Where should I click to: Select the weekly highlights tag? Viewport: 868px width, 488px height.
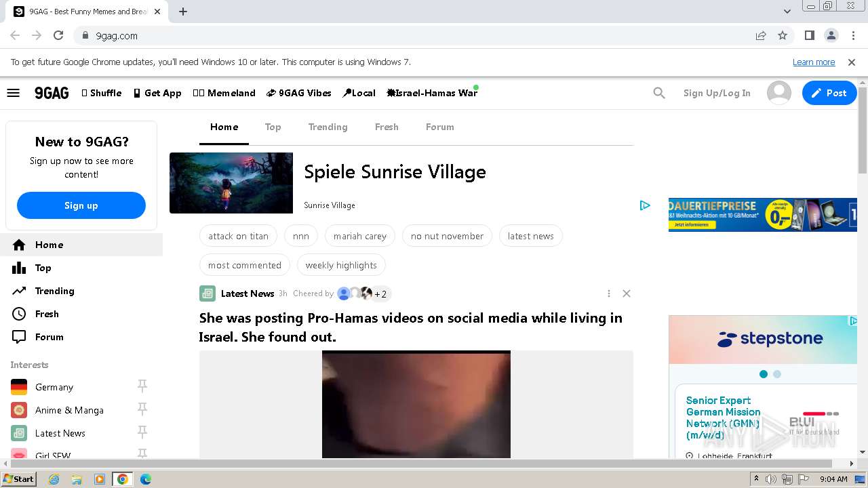pyautogui.click(x=341, y=265)
